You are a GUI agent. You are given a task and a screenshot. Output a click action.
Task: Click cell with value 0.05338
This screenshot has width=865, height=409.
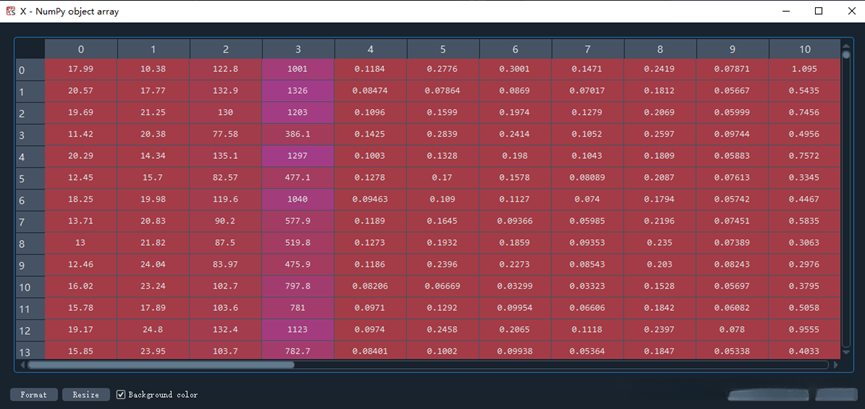(x=732, y=350)
